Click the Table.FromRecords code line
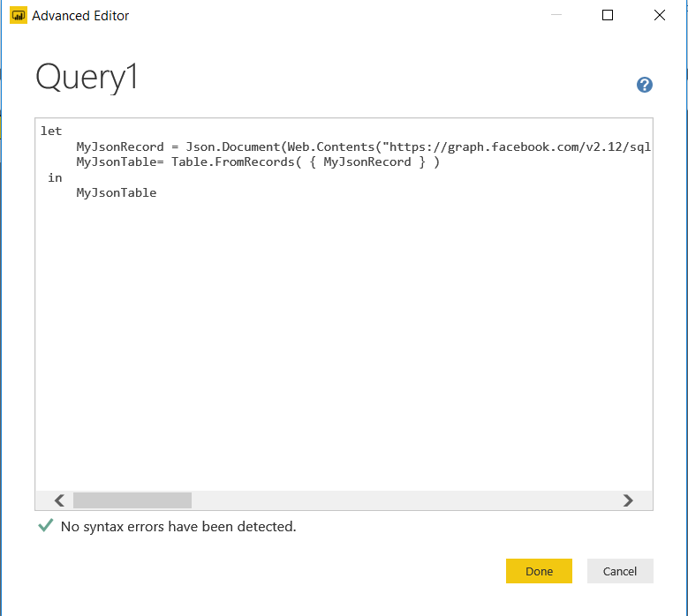Viewport: 688px width, 616px height. pyautogui.click(x=258, y=162)
